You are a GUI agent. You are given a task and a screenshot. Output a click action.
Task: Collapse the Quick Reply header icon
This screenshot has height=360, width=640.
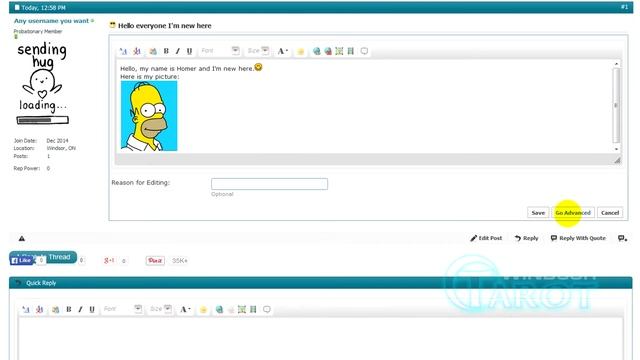pos(18,282)
